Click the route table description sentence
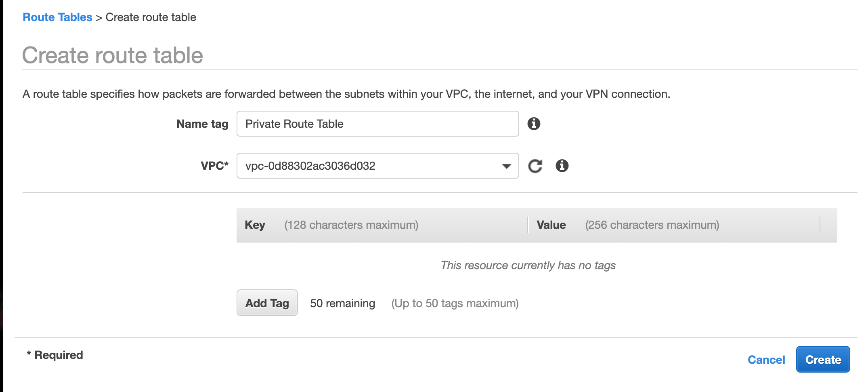 (x=346, y=94)
